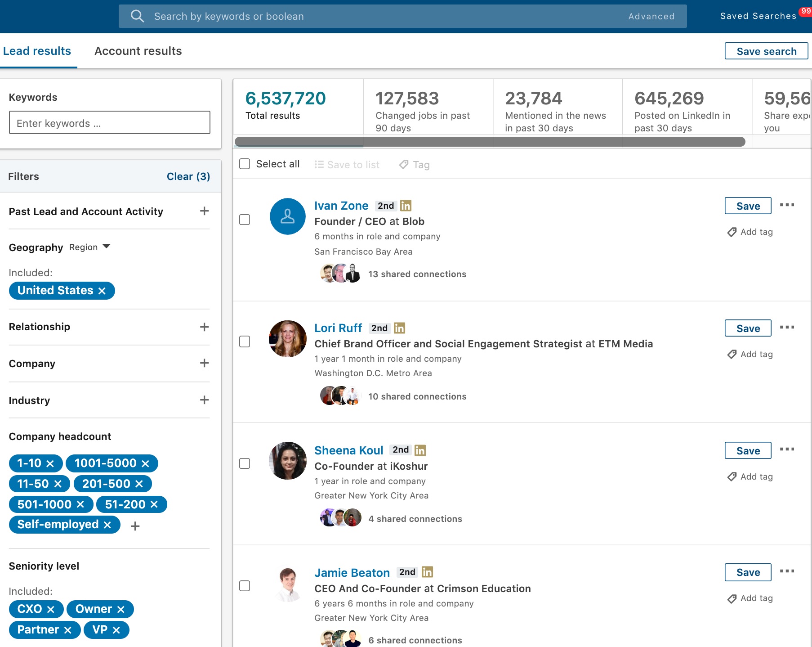Viewport: 812px width, 647px height.
Task: Tick the checkbox beside Ivan Zone
Action: [245, 220]
